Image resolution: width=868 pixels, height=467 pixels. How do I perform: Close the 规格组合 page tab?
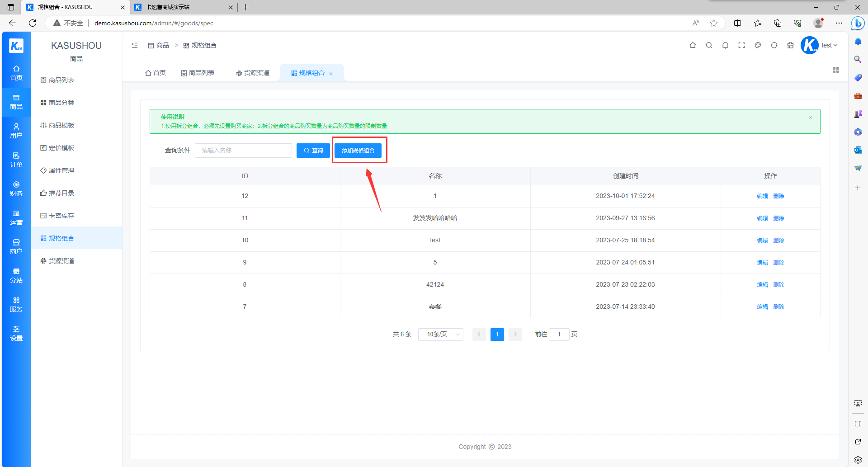(331, 74)
